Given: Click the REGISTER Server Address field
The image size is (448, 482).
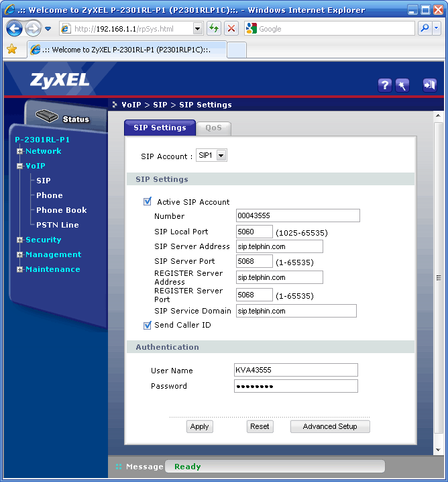Looking at the screenshot, I should (x=280, y=277).
